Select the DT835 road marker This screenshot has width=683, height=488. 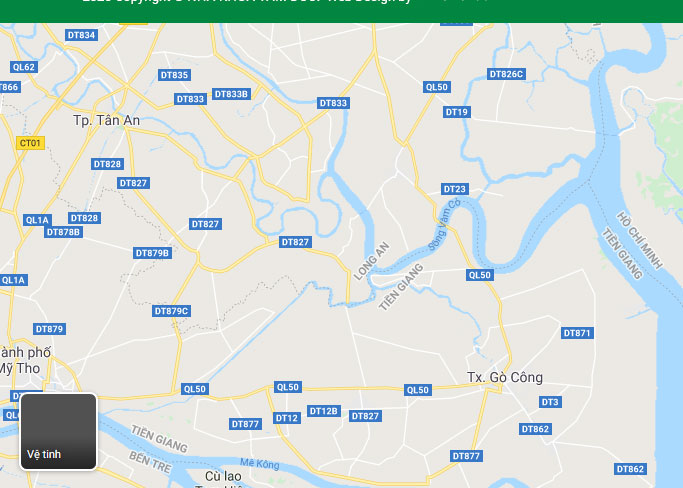pos(174,75)
